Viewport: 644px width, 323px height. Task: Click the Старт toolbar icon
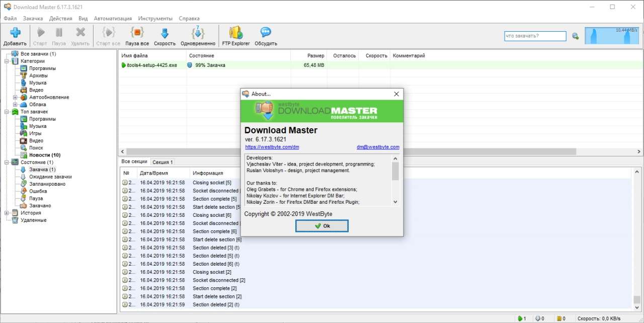coord(40,33)
